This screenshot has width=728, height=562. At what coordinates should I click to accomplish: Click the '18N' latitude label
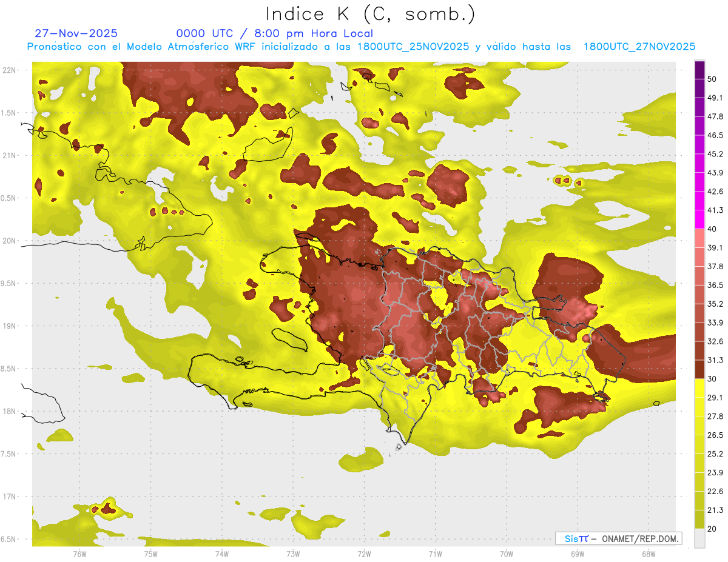pos(8,411)
